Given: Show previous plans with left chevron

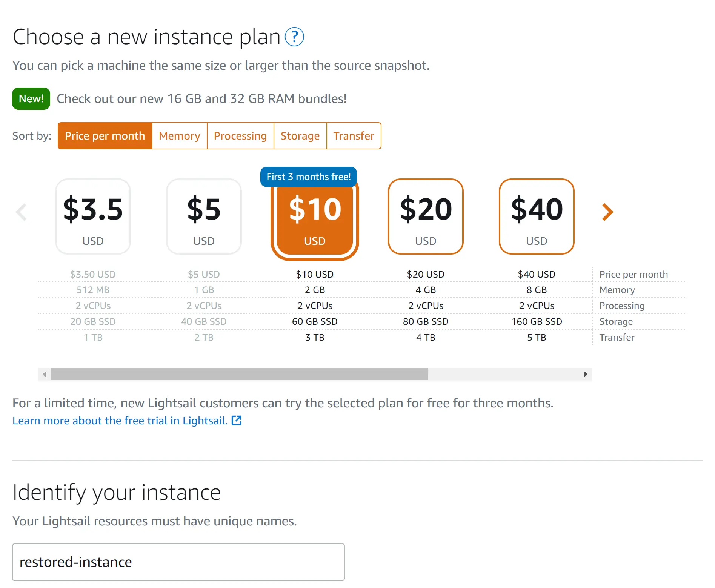Looking at the screenshot, I should 22,212.
